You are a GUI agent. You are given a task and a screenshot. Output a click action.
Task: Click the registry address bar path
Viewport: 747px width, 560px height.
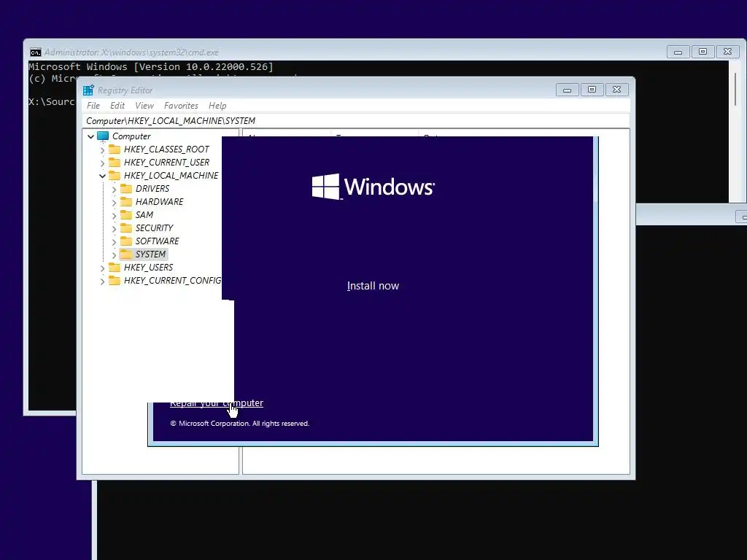(356, 120)
